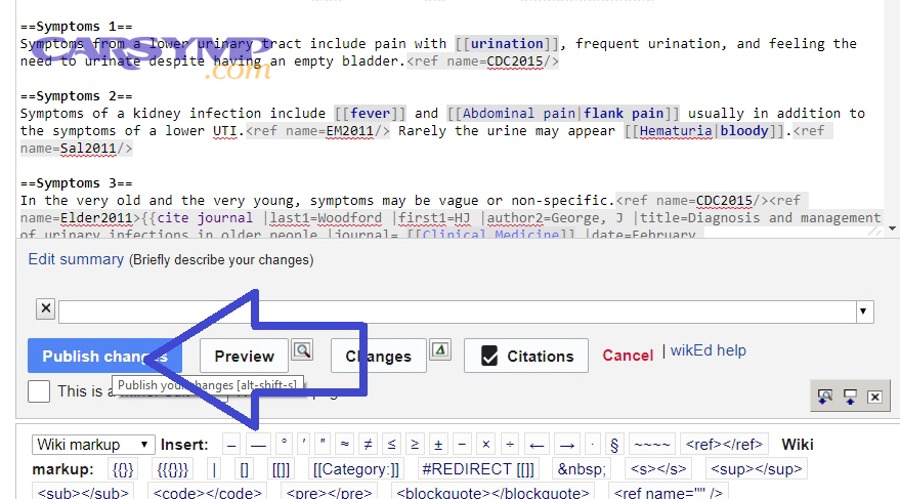Click the ==Symptoms 2== heading line
The height and width of the screenshot is (499, 900).
click(x=76, y=96)
